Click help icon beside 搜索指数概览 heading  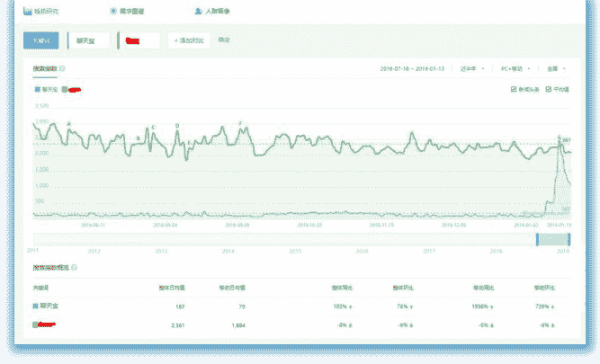point(74,267)
